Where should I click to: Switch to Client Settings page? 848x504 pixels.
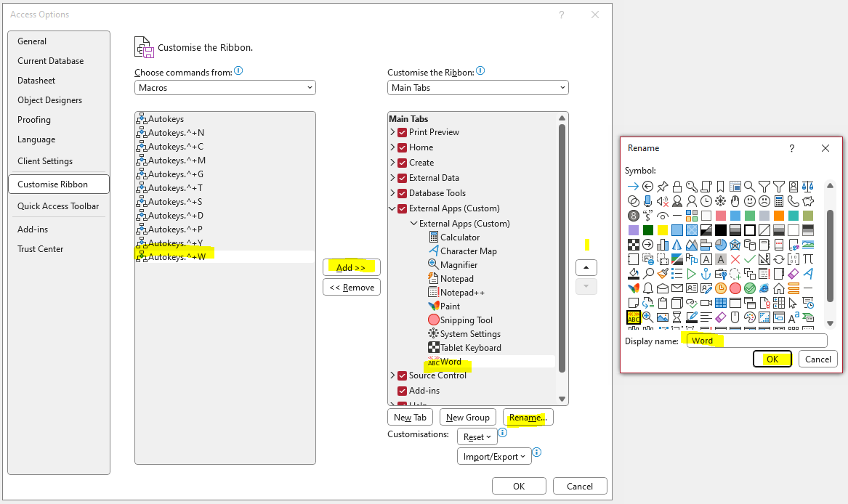(45, 161)
